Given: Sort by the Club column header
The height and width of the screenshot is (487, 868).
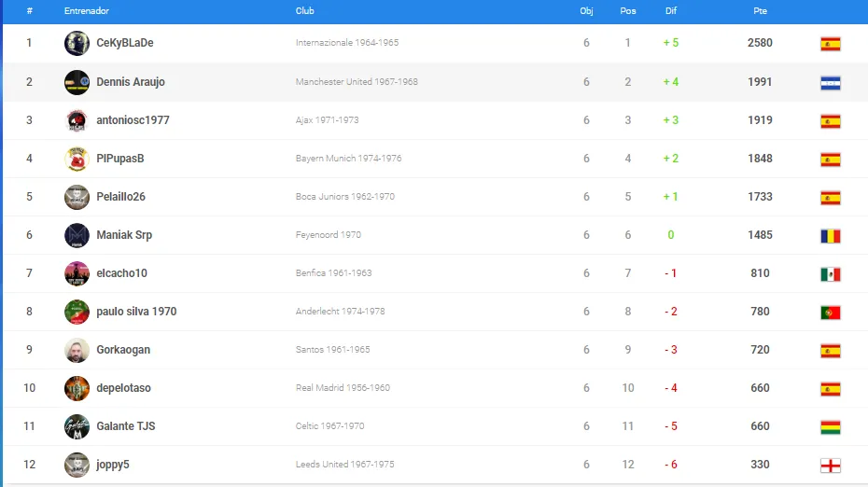Looking at the screenshot, I should [x=305, y=10].
